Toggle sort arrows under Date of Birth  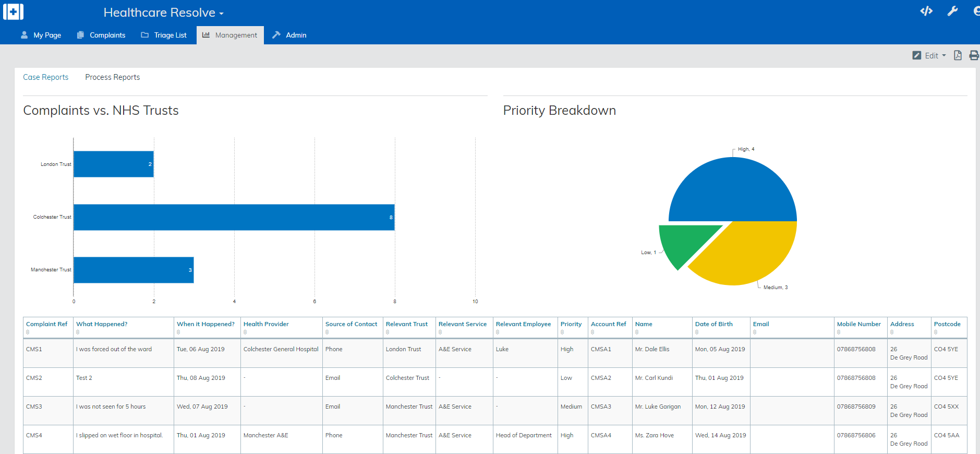pyautogui.click(x=697, y=332)
